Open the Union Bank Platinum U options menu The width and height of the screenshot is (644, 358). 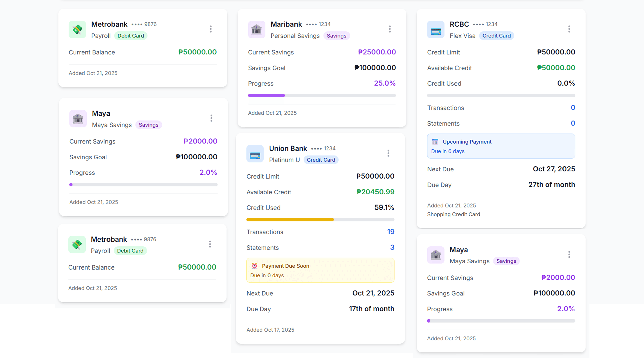coord(388,153)
